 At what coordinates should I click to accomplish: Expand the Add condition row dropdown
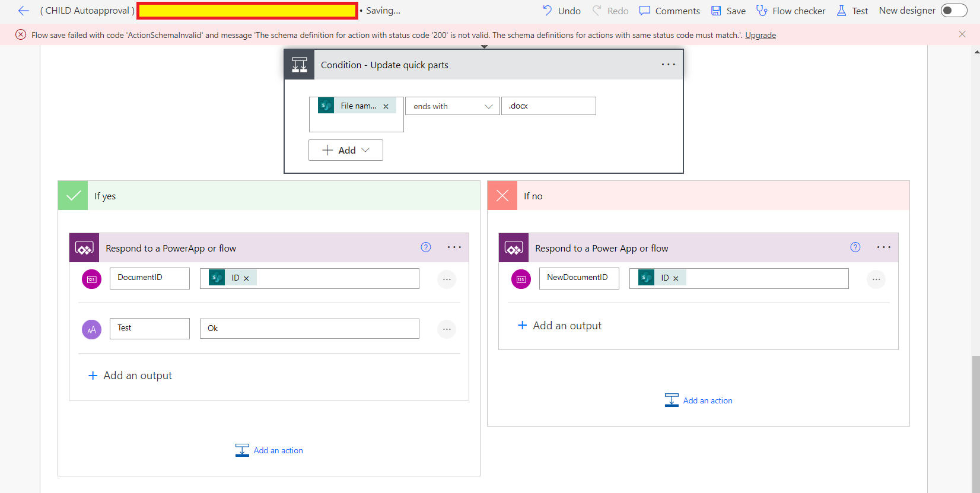coord(346,150)
